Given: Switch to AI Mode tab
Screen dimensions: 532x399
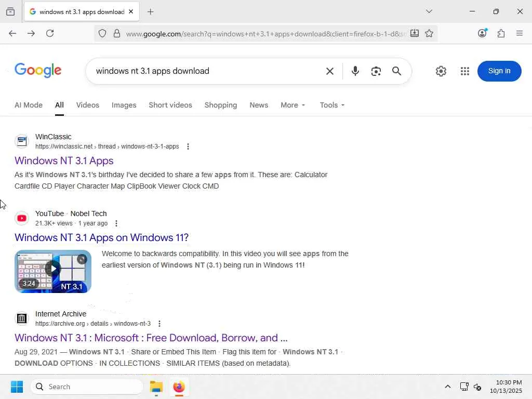Looking at the screenshot, I should click(29, 105).
